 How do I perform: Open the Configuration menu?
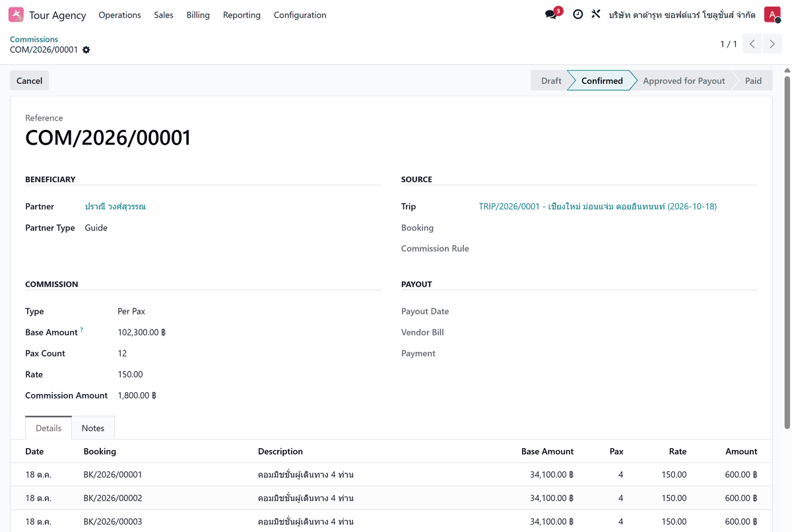pos(300,15)
